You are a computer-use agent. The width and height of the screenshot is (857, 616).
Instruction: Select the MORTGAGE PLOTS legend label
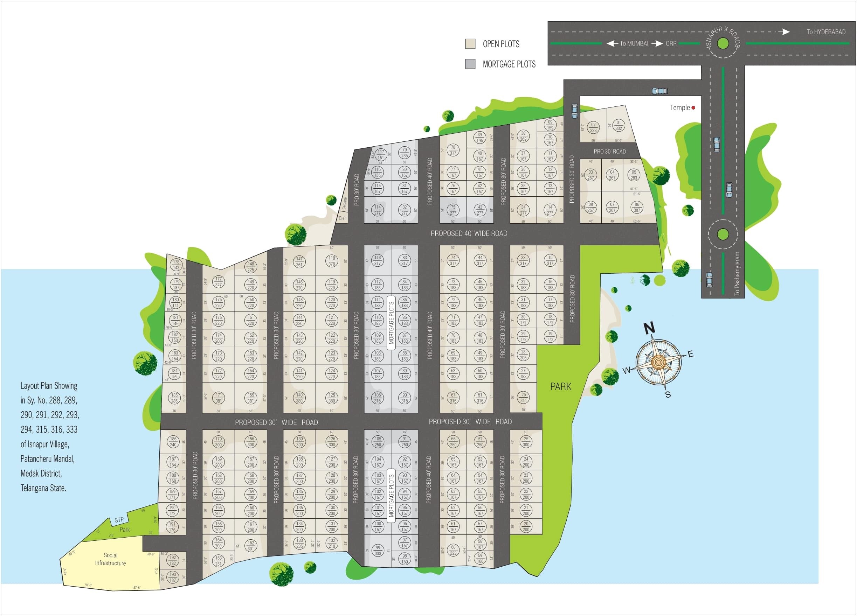click(509, 64)
